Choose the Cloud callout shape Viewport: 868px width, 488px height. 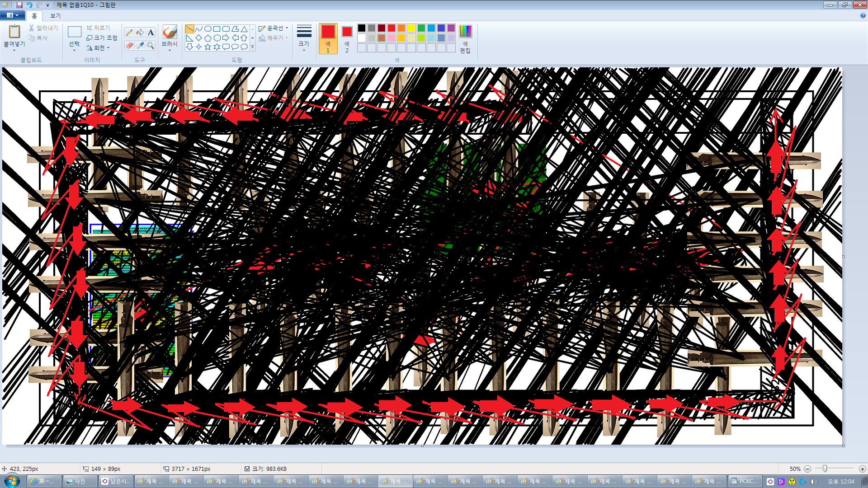(x=244, y=47)
